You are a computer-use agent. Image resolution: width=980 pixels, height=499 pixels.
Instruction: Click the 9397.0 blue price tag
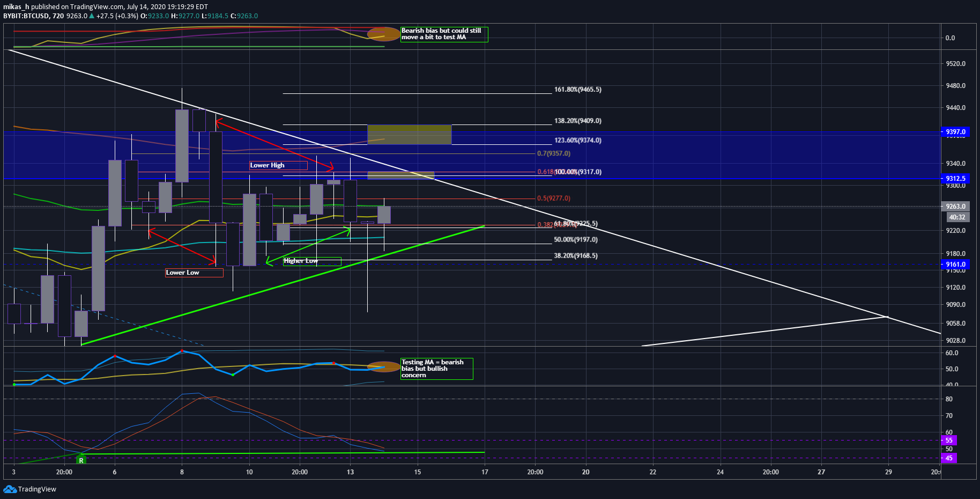tap(955, 131)
